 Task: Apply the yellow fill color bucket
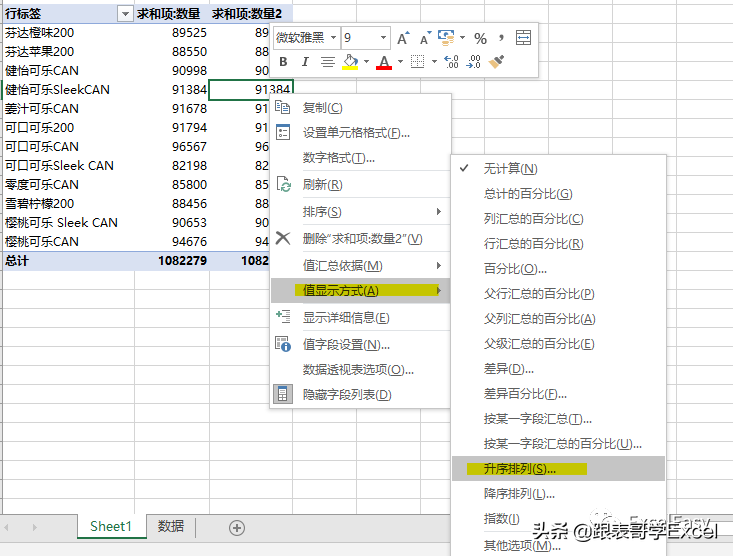click(x=350, y=62)
